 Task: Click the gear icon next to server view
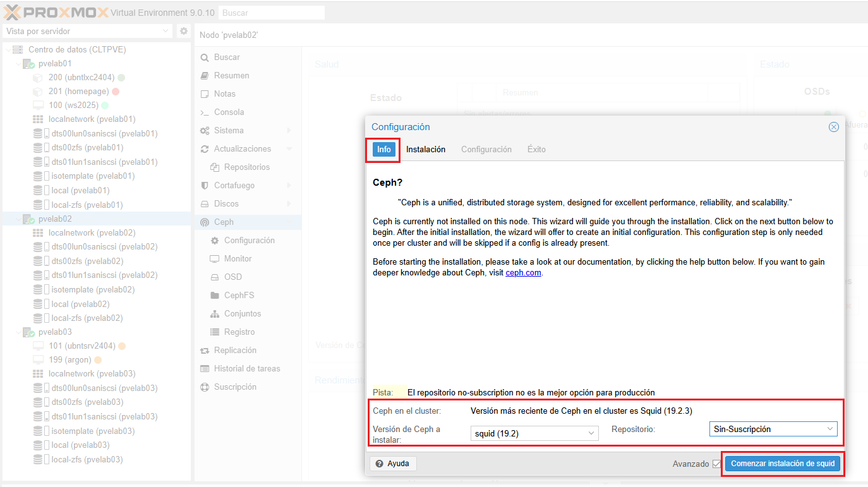point(183,31)
